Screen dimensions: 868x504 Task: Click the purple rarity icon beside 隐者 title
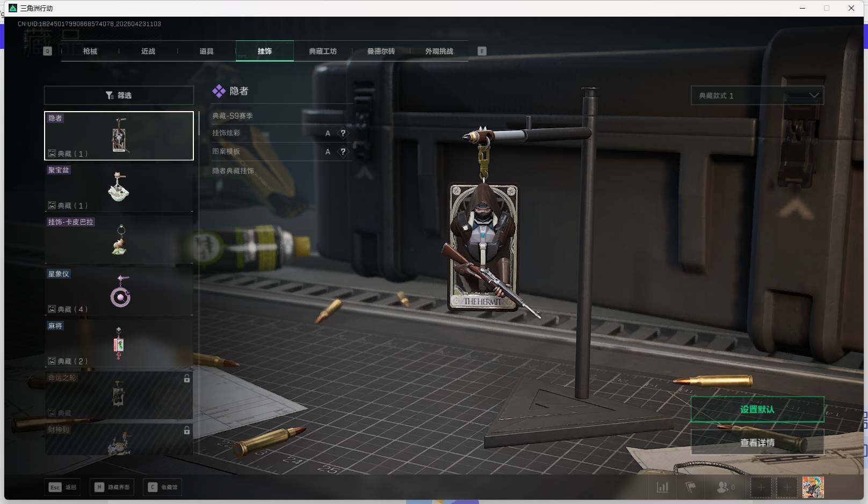pos(219,91)
